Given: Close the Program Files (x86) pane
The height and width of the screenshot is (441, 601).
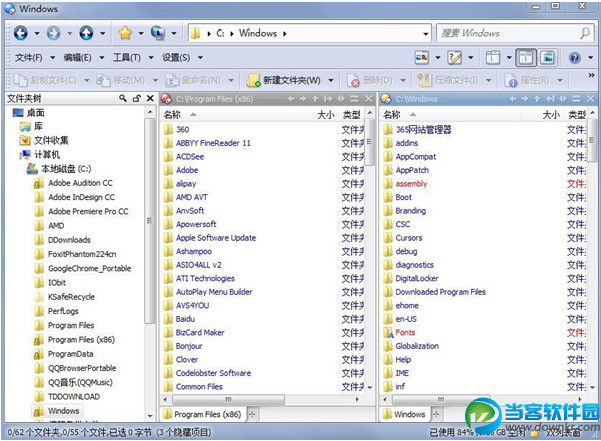Looking at the screenshot, I should (x=369, y=99).
